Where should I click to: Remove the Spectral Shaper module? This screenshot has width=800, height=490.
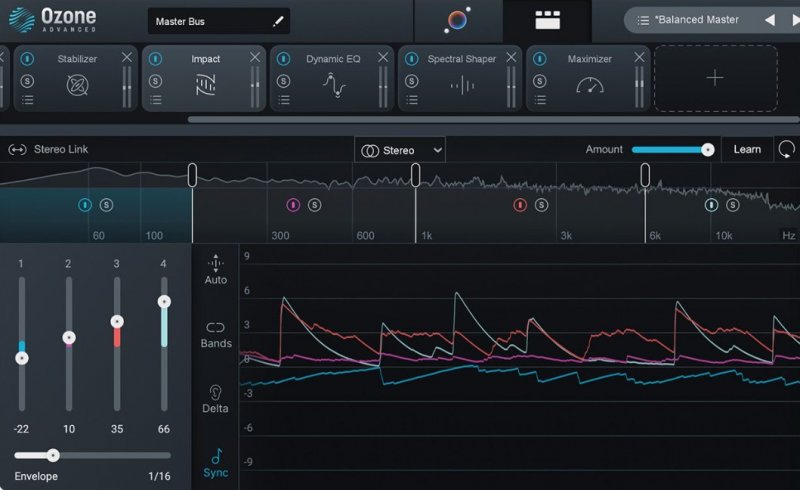tap(511, 57)
